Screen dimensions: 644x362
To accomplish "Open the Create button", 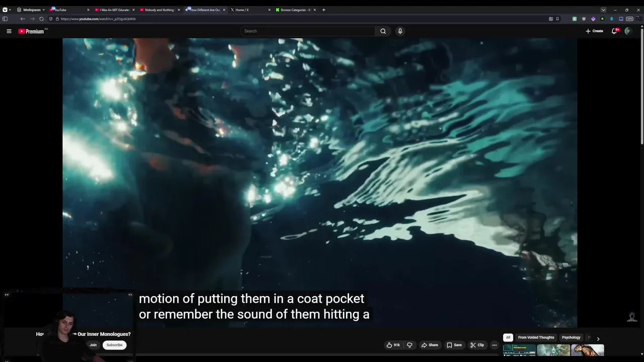I will pos(594,31).
